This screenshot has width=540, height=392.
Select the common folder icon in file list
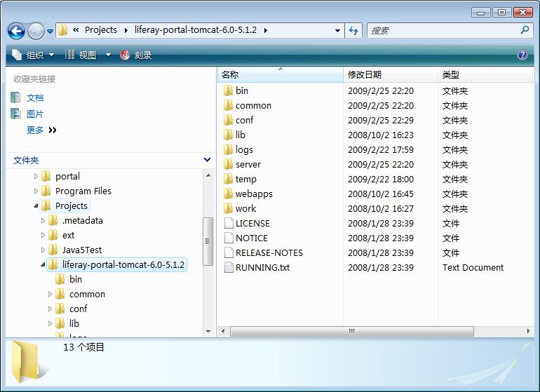pyautogui.click(x=228, y=105)
